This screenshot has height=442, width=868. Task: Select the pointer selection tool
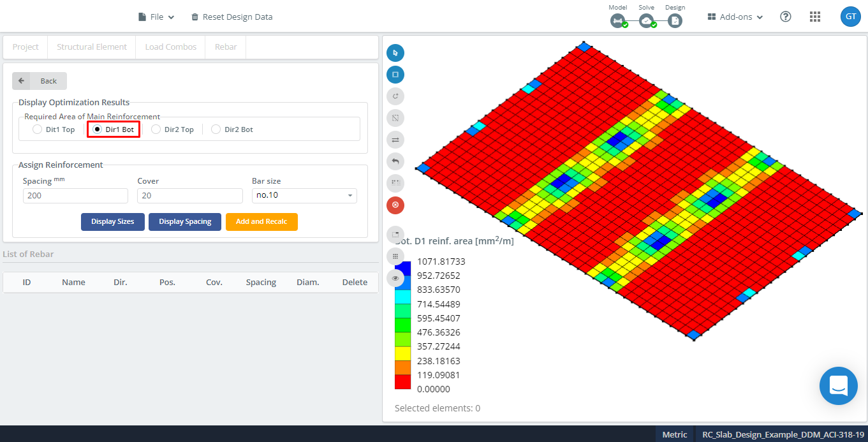pos(395,53)
